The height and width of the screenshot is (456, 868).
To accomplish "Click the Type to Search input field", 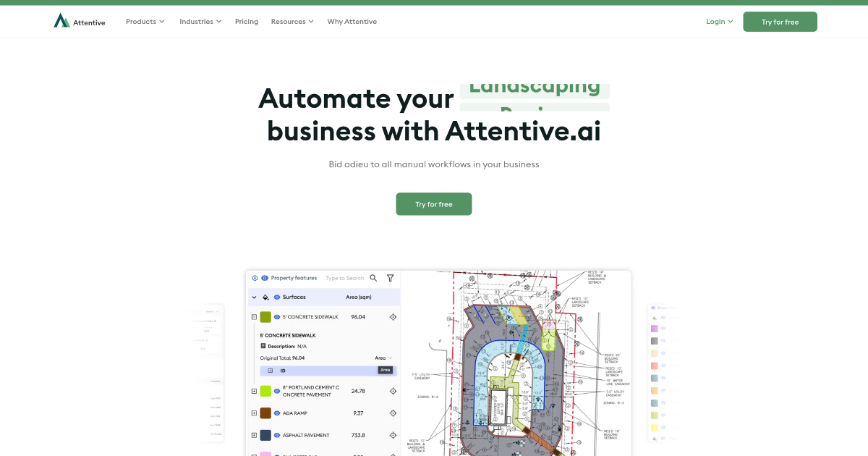I will (344, 278).
